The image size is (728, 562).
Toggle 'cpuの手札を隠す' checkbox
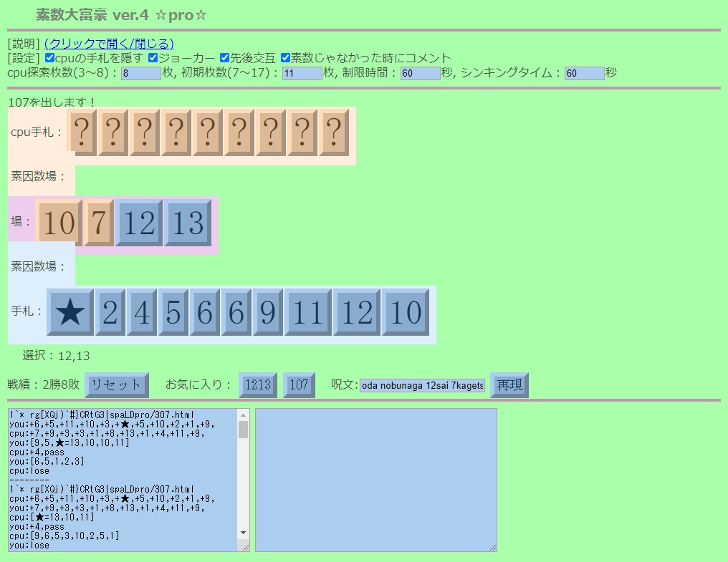49,57
